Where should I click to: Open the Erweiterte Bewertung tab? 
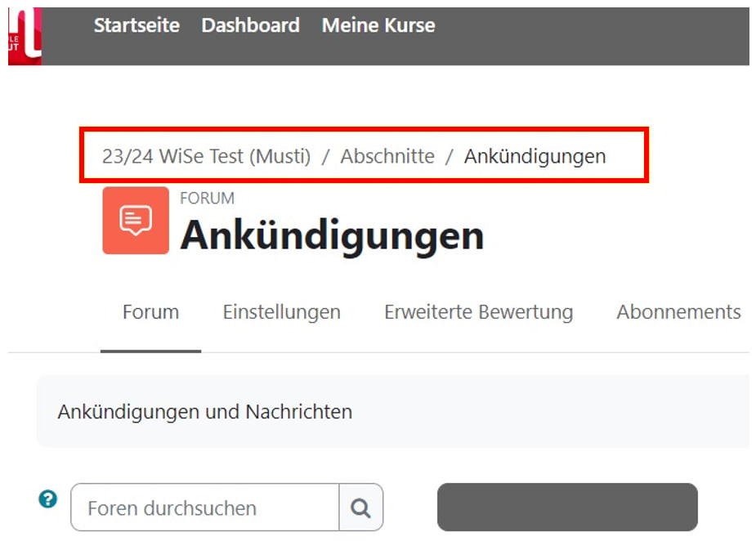(478, 312)
